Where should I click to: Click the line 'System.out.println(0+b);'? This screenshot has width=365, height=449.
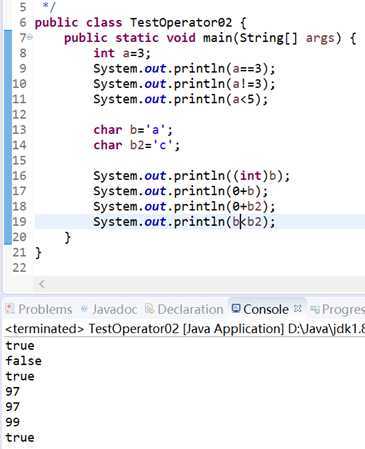(181, 191)
